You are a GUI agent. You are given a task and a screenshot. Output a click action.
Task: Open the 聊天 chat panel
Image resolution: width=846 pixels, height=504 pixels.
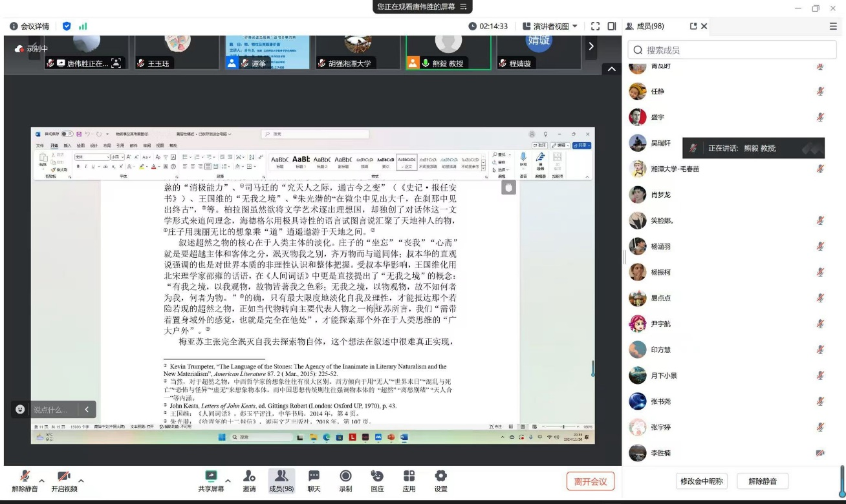pyautogui.click(x=314, y=481)
